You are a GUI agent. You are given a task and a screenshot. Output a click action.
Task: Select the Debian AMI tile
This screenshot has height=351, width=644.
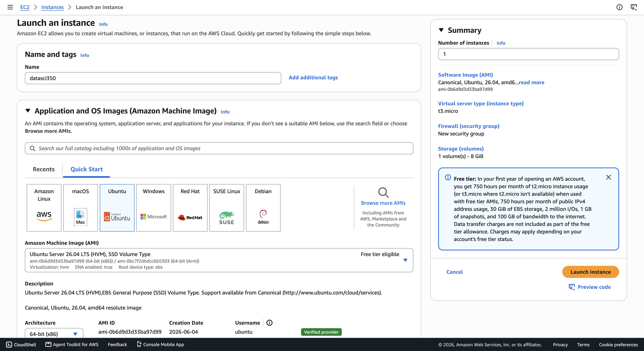(x=263, y=208)
